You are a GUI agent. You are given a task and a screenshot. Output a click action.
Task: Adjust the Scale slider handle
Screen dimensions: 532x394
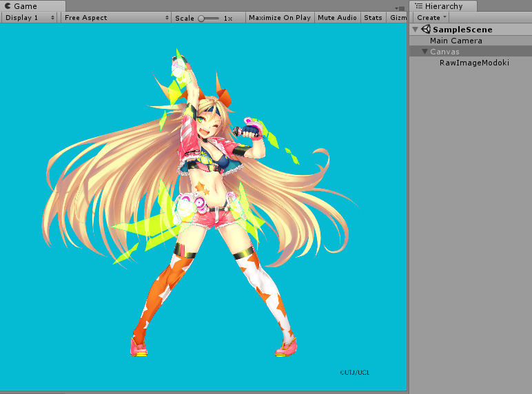click(201, 19)
